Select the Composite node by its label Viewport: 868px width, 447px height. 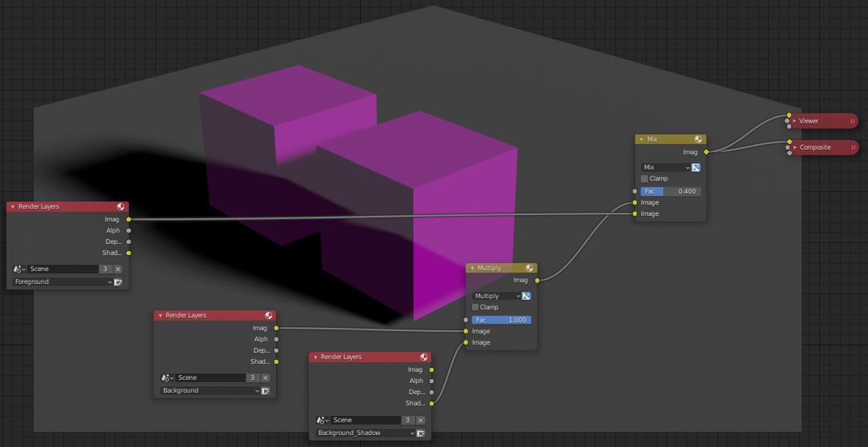tap(815, 147)
